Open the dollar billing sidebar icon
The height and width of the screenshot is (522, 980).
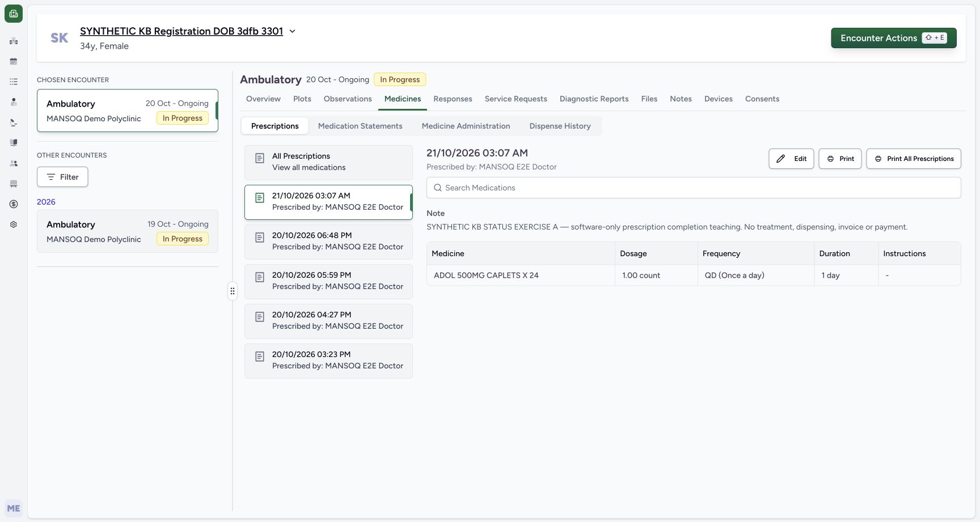point(14,204)
